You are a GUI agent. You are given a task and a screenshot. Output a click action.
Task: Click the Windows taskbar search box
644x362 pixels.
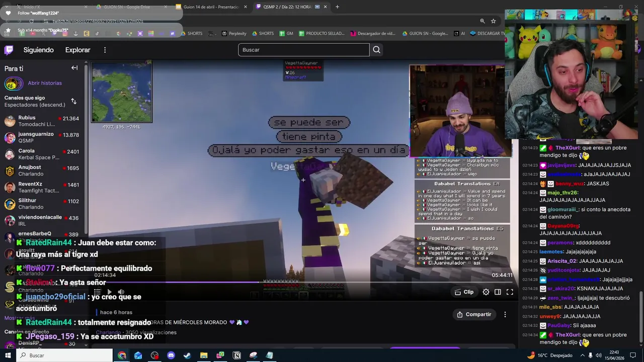pyautogui.click(x=64, y=355)
